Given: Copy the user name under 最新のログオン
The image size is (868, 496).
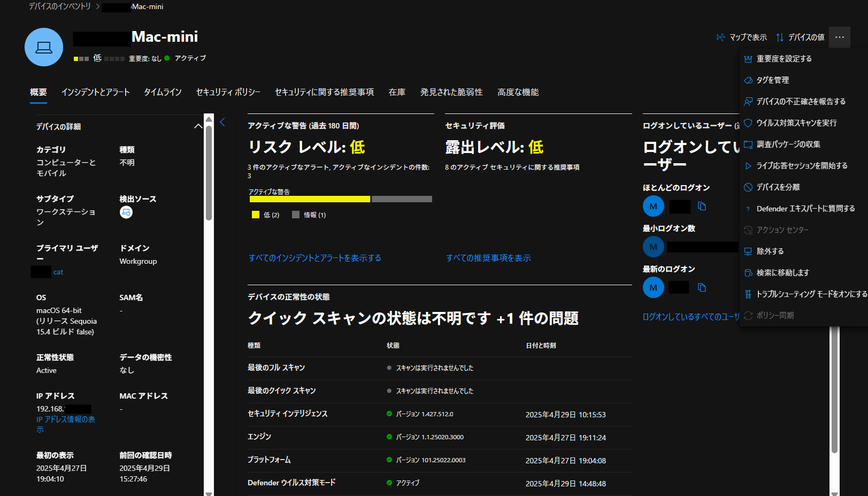Looking at the screenshot, I should pyautogui.click(x=702, y=288).
